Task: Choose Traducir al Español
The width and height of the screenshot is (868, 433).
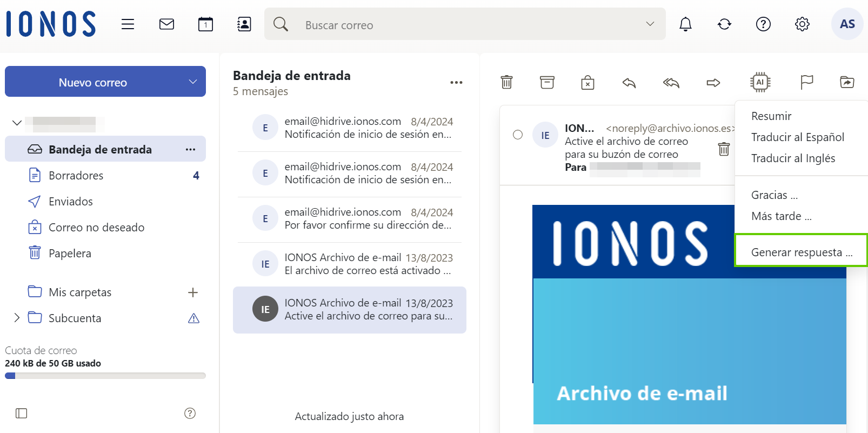Action: point(798,137)
